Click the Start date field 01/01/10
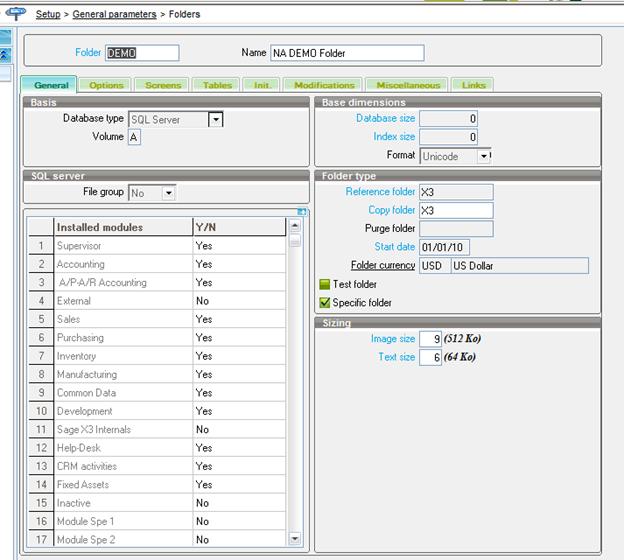The width and height of the screenshot is (624, 560). (444, 247)
